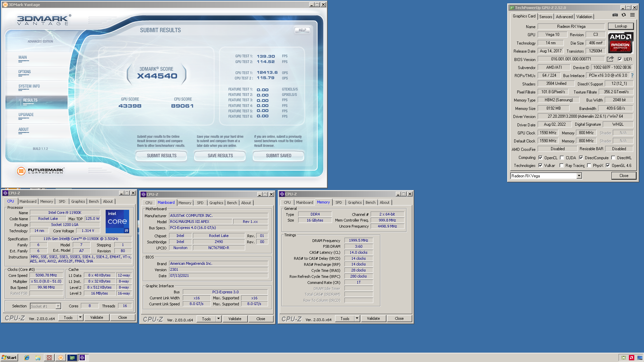Click the Memory CPU-Z window's title icon
This screenshot has height=362, width=644.
tap(282, 194)
